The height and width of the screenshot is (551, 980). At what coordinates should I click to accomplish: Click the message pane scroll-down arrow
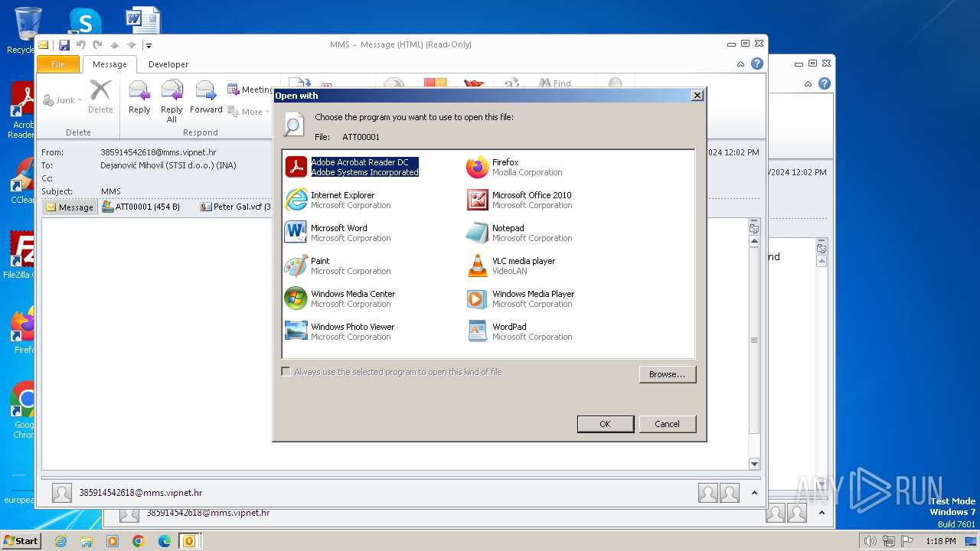tap(754, 464)
